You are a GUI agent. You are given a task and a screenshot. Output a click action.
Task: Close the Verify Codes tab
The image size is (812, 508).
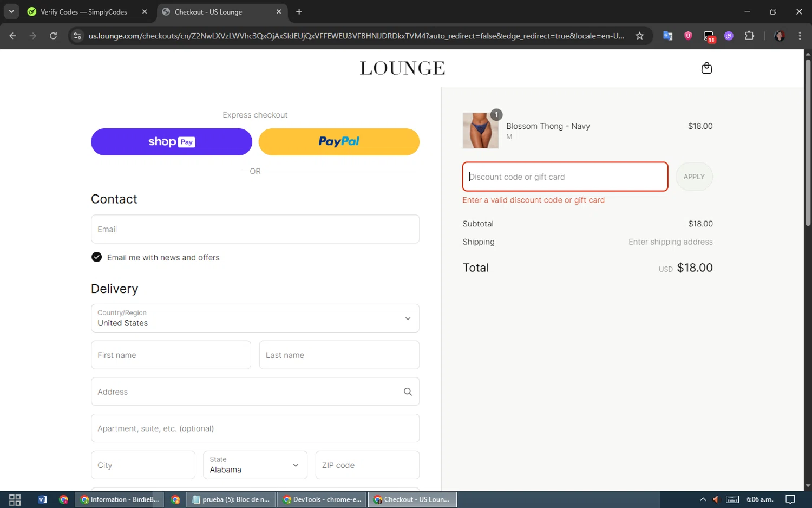click(145, 12)
